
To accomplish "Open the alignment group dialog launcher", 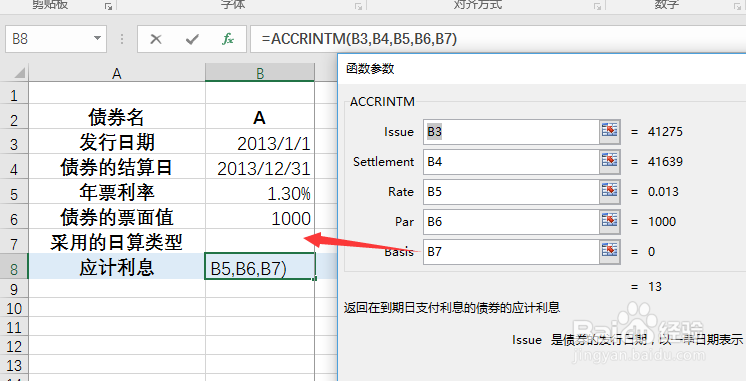I will point(597,6).
